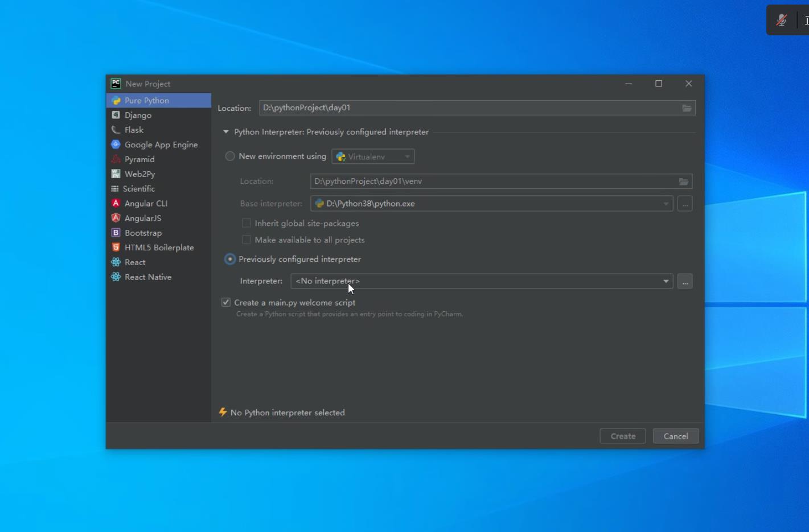The image size is (809, 532).
Task: Tick Make available to all projects
Action: [x=247, y=240]
